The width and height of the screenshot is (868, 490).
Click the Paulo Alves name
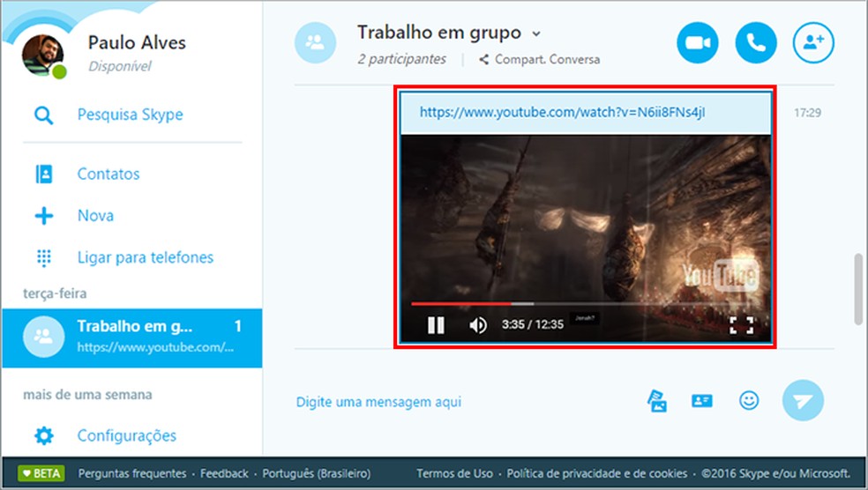tap(137, 42)
